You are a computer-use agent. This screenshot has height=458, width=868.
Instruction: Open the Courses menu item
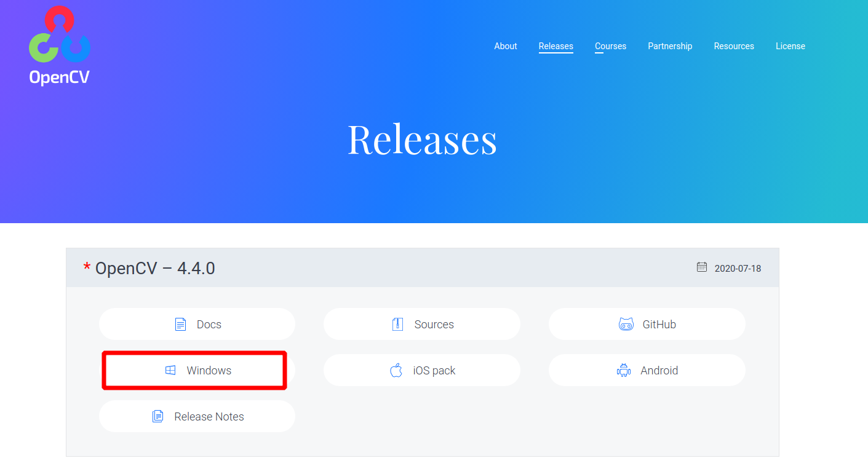(x=610, y=46)
